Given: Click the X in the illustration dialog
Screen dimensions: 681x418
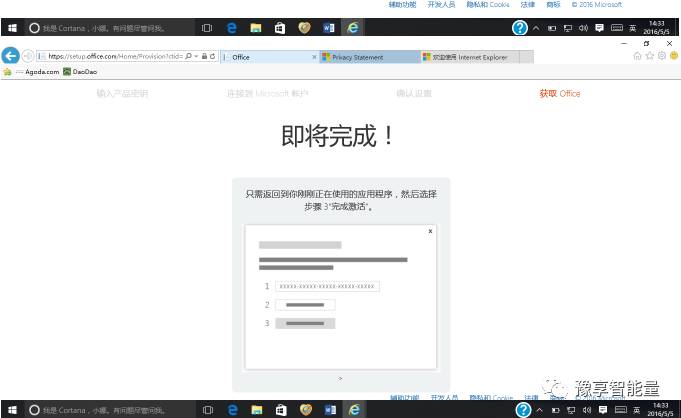Looking at the screenshot, I should click(x=430, y=231).
